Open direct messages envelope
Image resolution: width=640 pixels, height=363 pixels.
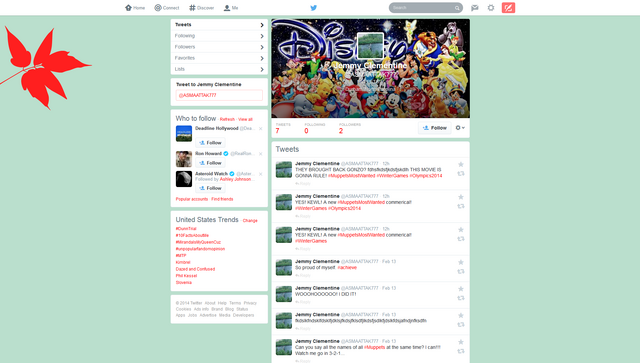tap(475, 8)
